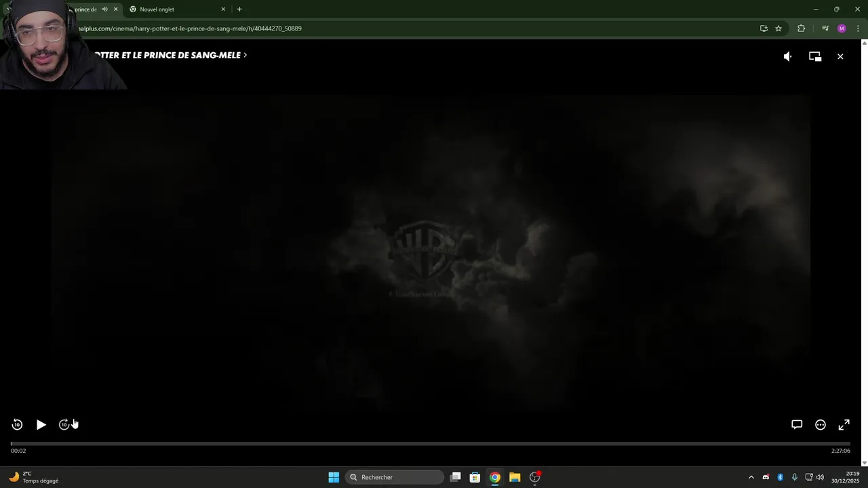Enter fullscreen video mode
The height and width of the screenshot is (488, 868).
844,425
